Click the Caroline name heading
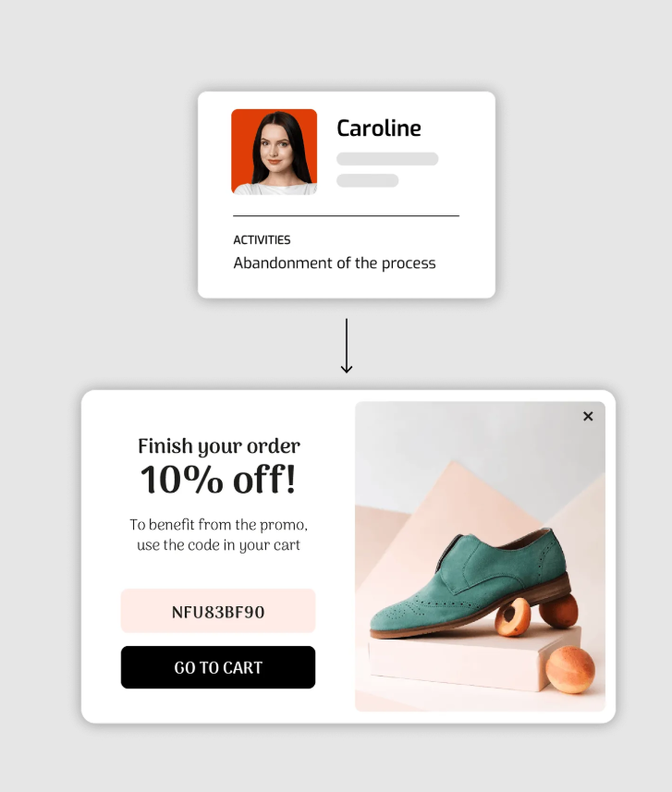 point(378,128)
